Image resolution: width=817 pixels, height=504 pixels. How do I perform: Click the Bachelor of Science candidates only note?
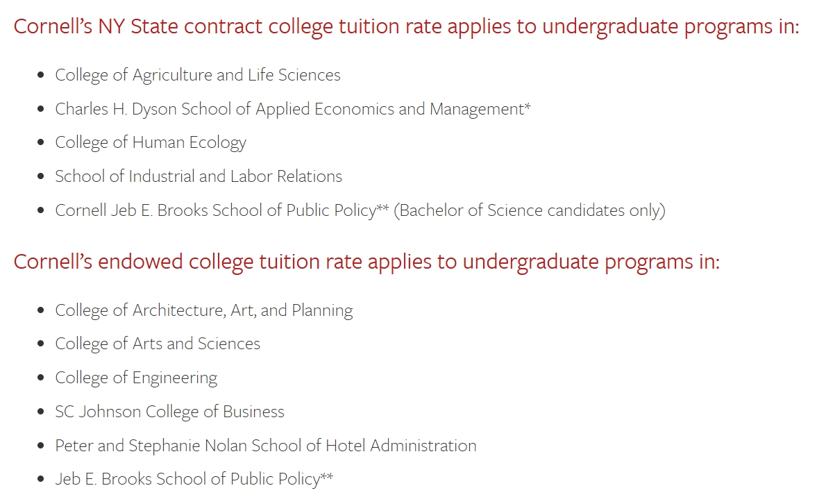coord(530,210)
